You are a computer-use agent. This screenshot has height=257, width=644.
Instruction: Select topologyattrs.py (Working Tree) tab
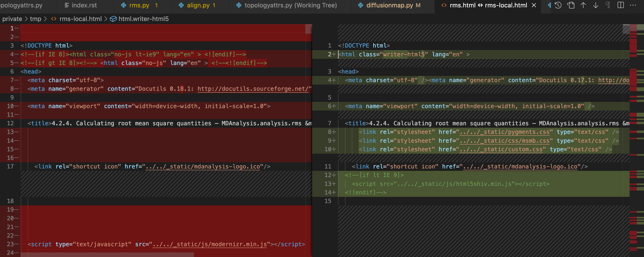(x=290, y=5)
